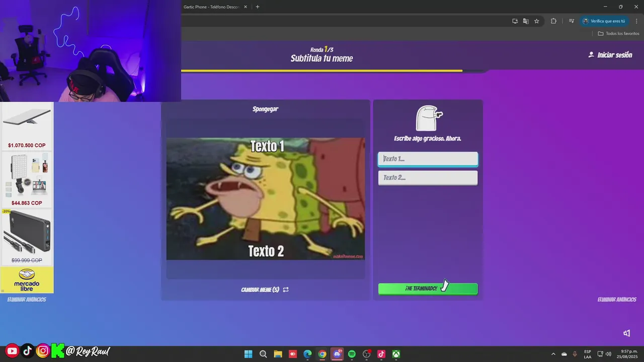Open Chrome three-dot menu
Viewport: 644px width, 362px height.
(637, 21)
